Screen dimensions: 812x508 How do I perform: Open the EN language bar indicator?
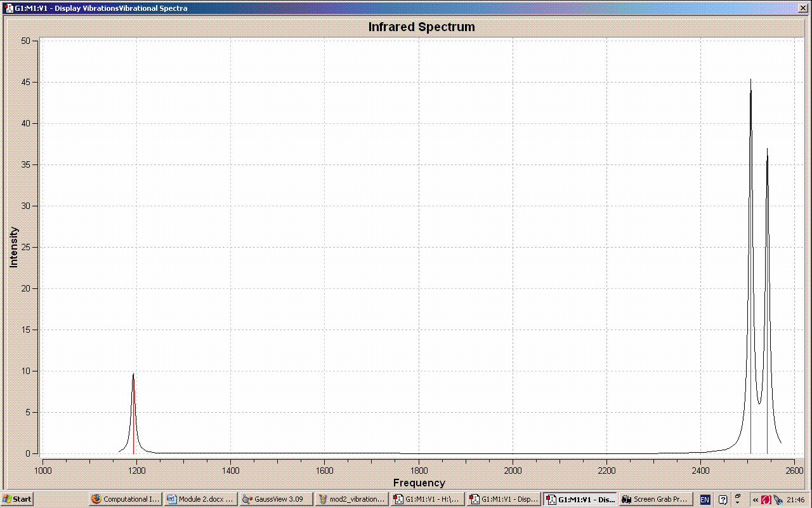pyautogui.click(x=705, y=499)
